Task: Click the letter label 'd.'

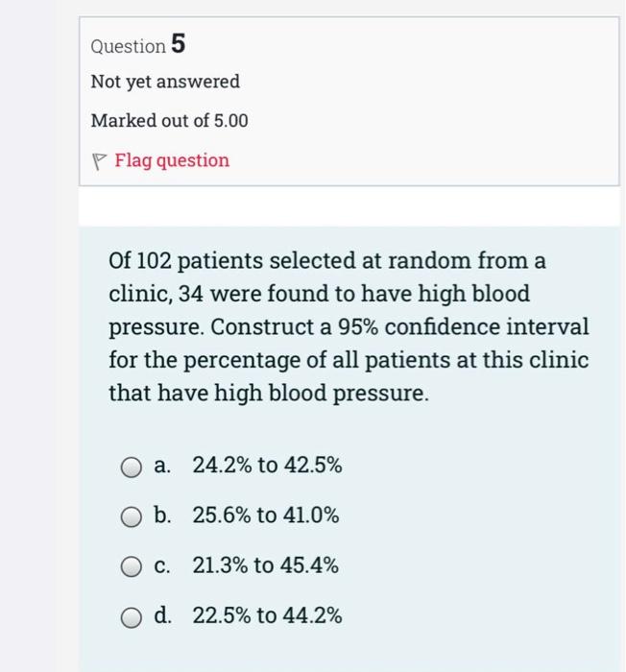Action: (163, 615)
